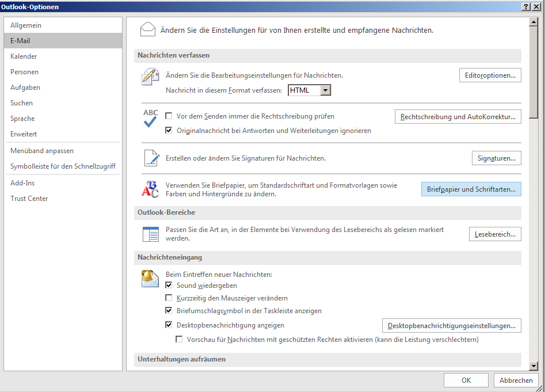545x392 pixels.
Task: Click the vertical scrollbar thumb
Action: (533, 73)
